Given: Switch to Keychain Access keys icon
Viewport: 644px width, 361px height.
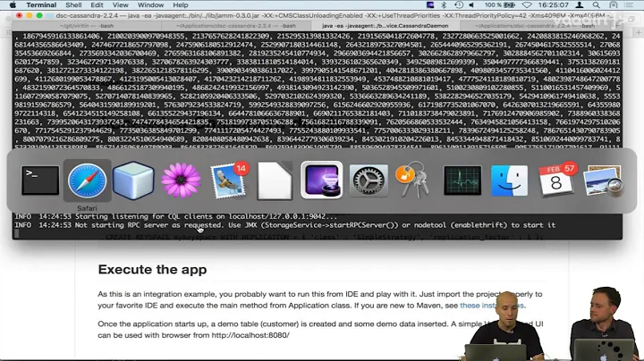Looking at the screenshot, I should click(412, 180).
